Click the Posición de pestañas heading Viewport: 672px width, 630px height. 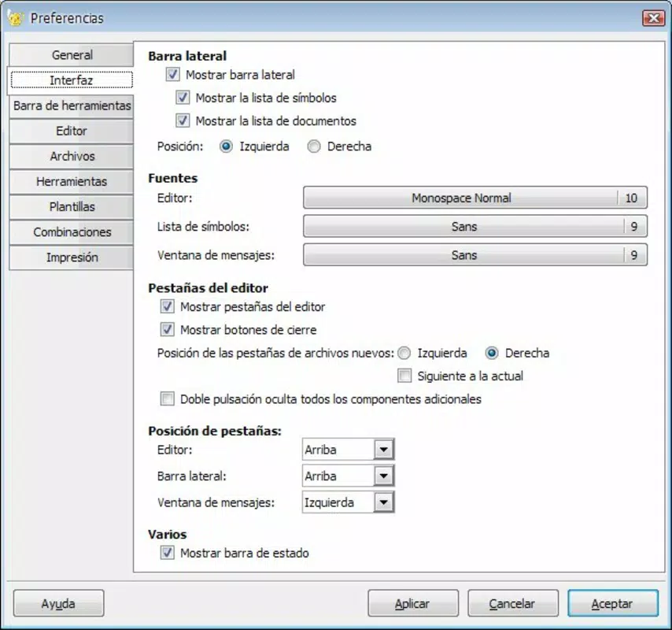(x=215, y=431)
